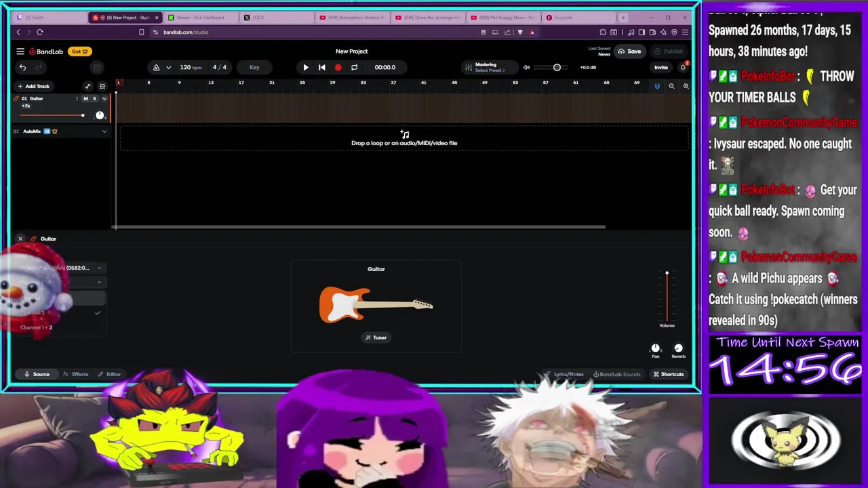Open the BandLab hamburger menu
The width and height of the screenshot is (868, 488).
20,52
